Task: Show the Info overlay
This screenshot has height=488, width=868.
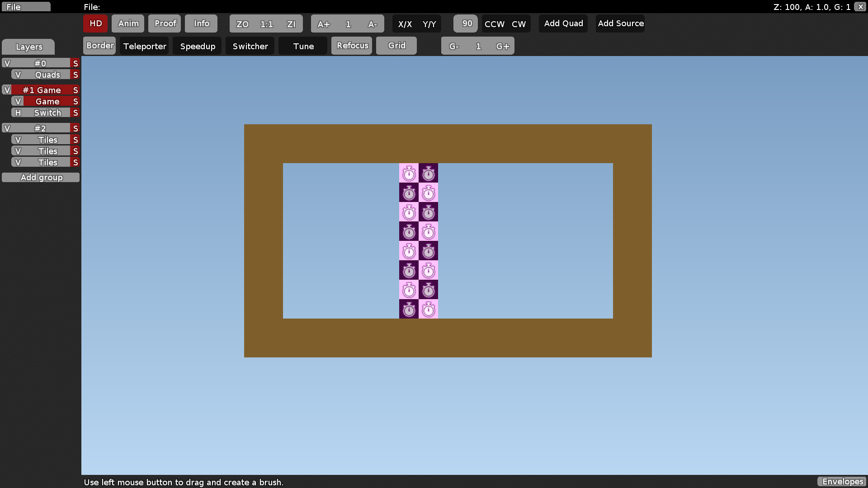Action: 201,23
